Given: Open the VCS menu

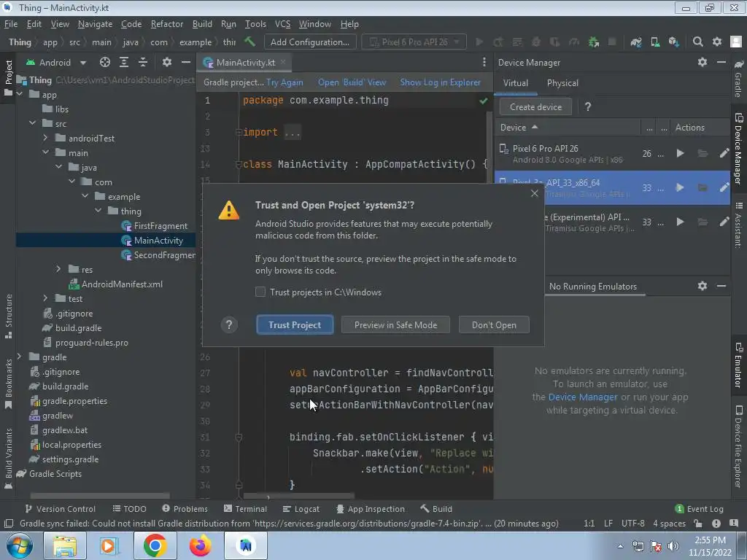Looking at the screenshot, I should 282,24.
